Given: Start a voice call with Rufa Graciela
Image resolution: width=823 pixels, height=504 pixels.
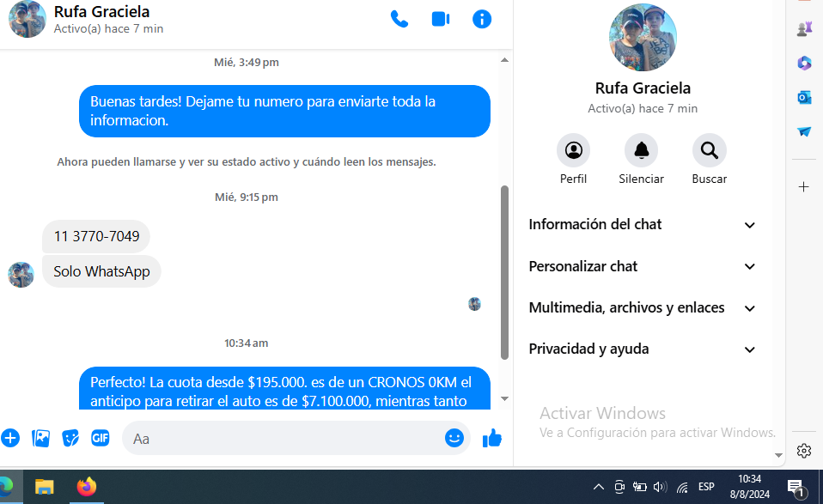Looking at the screenshot, I should point(399,19).
